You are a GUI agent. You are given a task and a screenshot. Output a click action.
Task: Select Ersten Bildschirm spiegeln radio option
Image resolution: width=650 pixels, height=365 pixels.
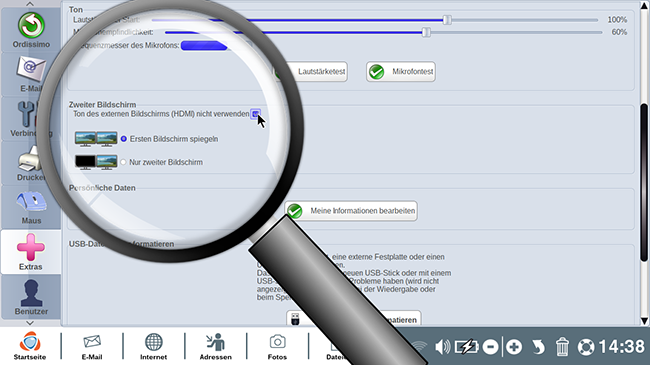tap(124, 139)
